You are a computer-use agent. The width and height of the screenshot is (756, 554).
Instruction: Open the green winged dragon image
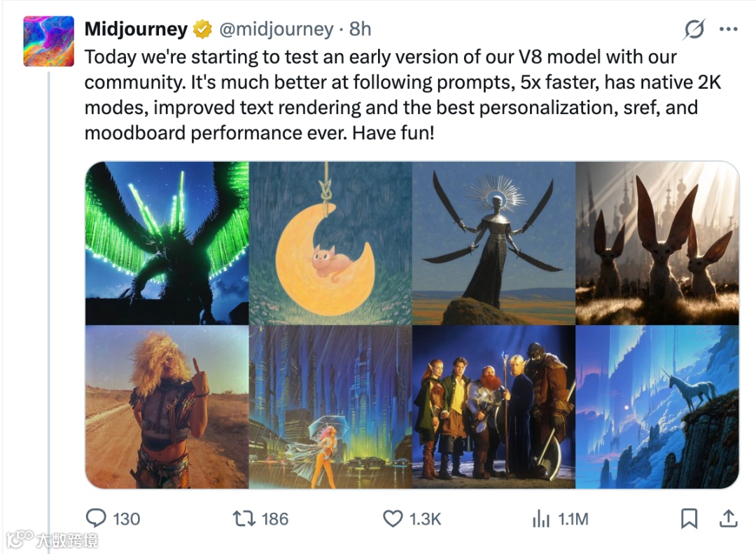tap(167, 243)
